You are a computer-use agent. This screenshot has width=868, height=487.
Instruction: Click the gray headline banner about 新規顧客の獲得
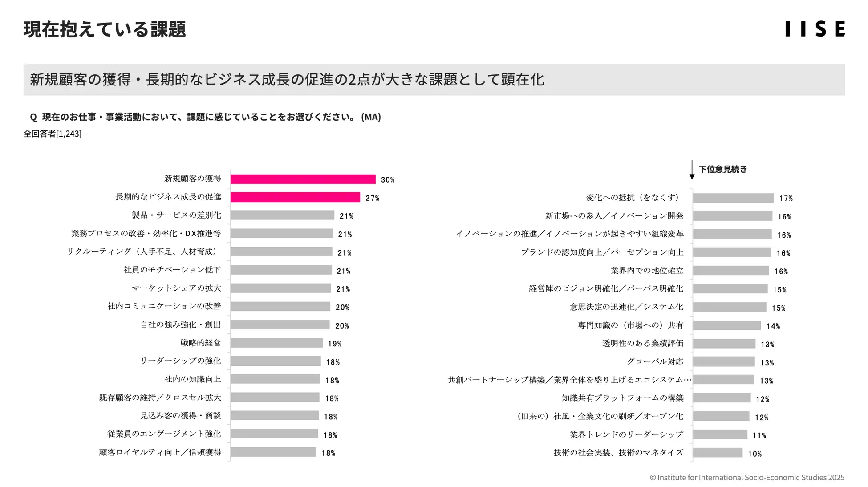pos(434,80)
